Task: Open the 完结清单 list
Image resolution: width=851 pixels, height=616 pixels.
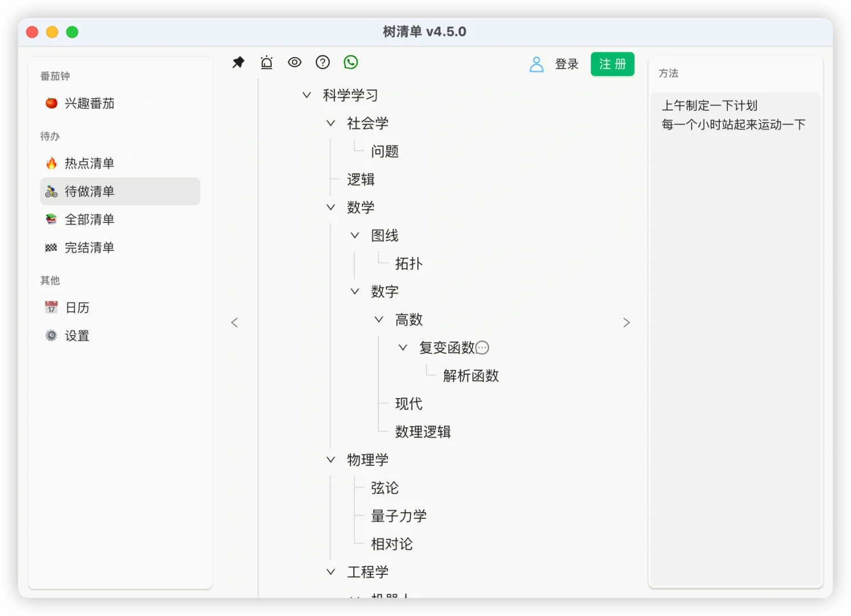Action: pos(90,247)
